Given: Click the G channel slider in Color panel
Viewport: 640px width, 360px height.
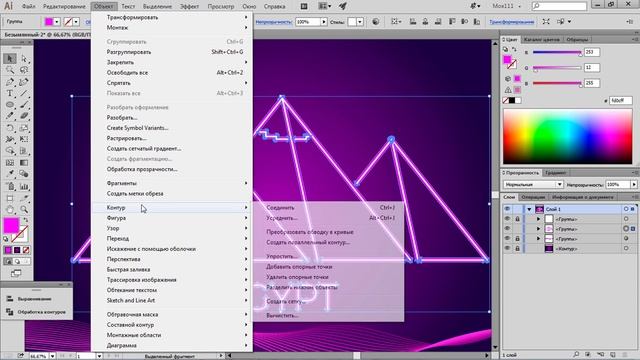Looking at the screenshot, I should [557, 68].
